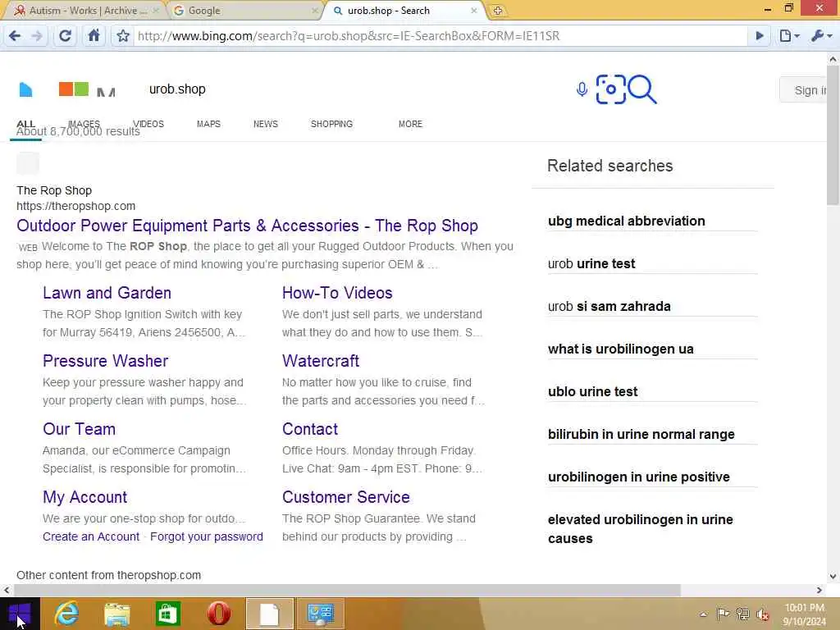The height and width of the screenshot is (630, 840).
Task: Open the Windows Start button
Action: [20, 614]
